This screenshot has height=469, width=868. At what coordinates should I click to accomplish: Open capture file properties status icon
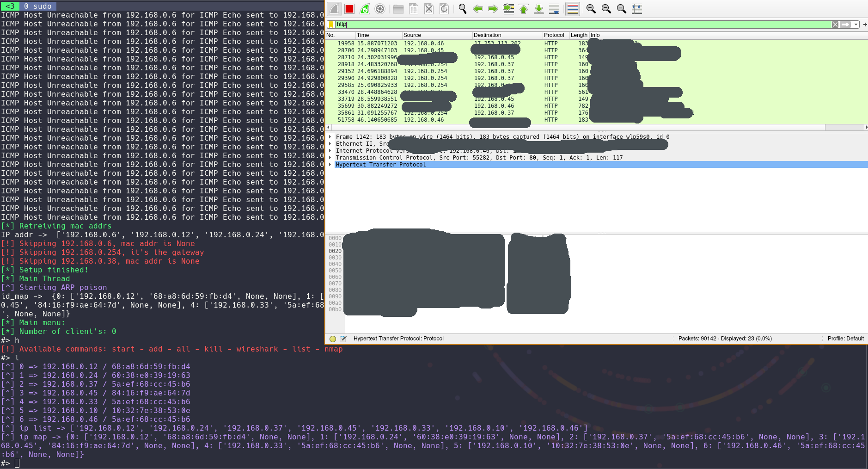coord(343,339)
